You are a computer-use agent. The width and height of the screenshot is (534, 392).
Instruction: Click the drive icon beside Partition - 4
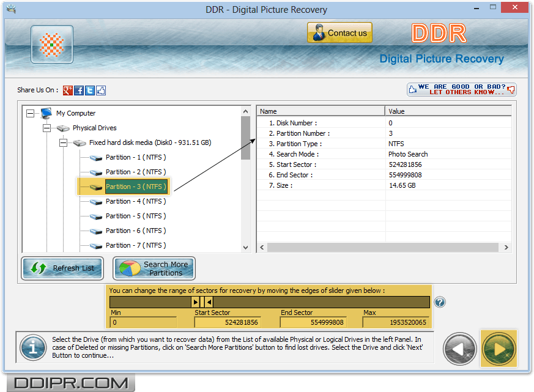click(x=96, y=202)
